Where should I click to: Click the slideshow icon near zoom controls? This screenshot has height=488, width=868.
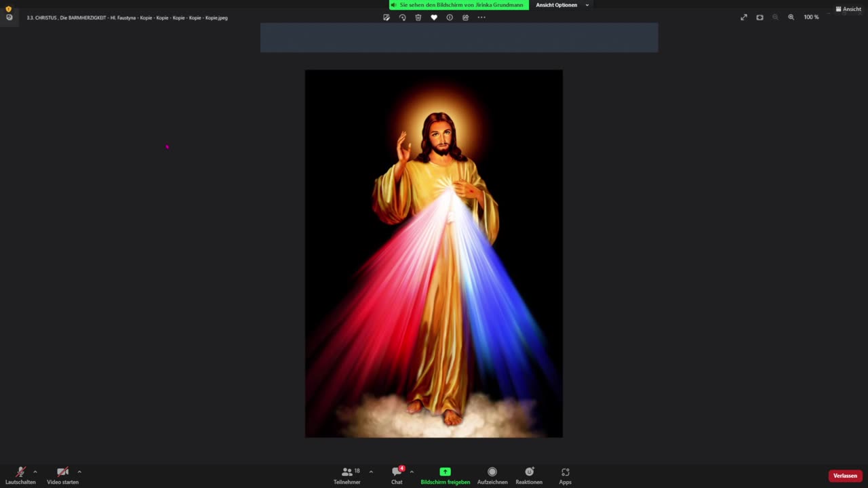click(759, 17)
